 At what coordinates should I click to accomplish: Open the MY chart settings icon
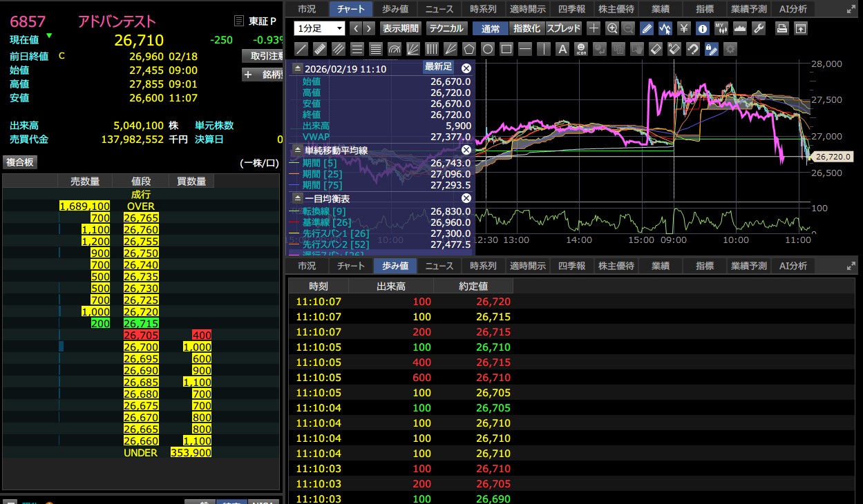(721, 28)
